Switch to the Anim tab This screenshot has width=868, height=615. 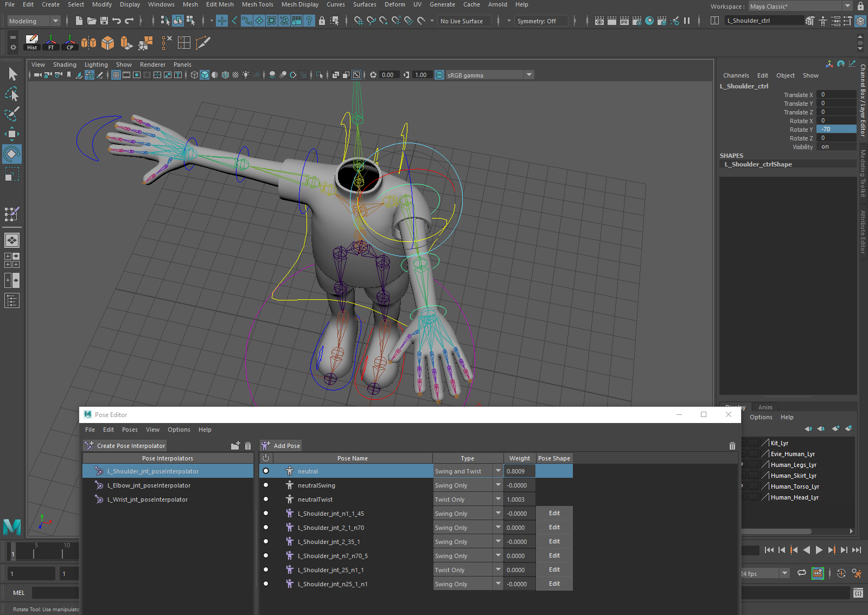point(765,407)
